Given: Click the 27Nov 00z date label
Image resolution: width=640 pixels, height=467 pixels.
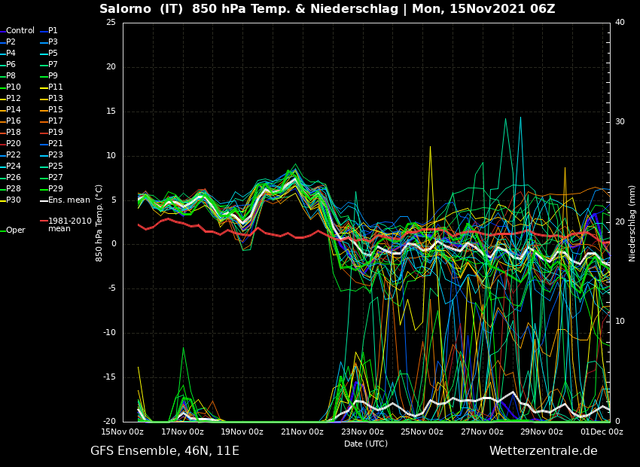Looking at the screenshot, I should coord(482,432).
